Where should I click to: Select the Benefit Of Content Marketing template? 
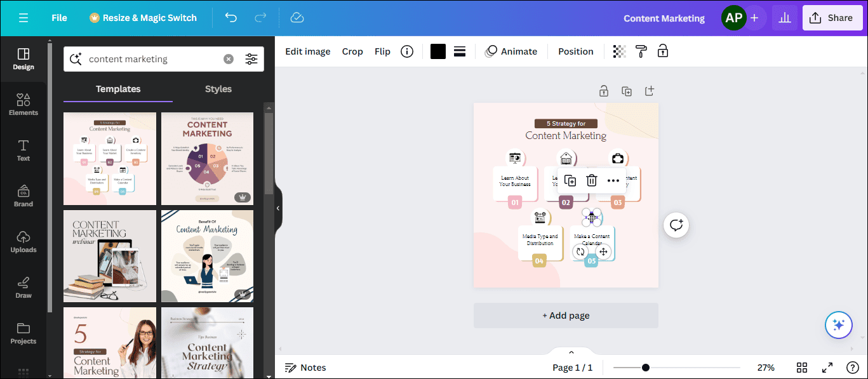[207, 256]
